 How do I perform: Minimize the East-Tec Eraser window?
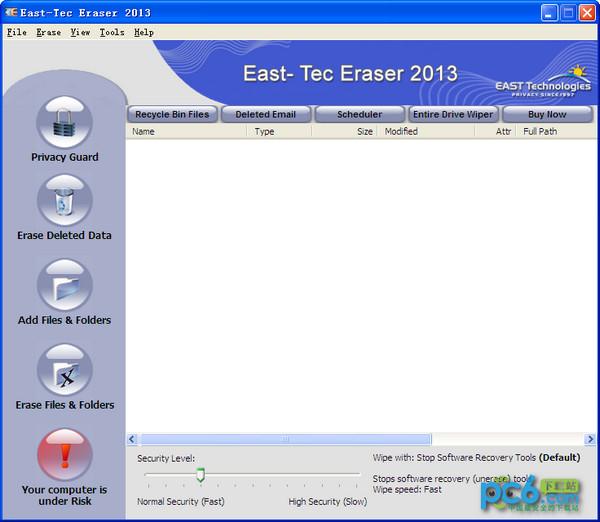click(549, 13)
